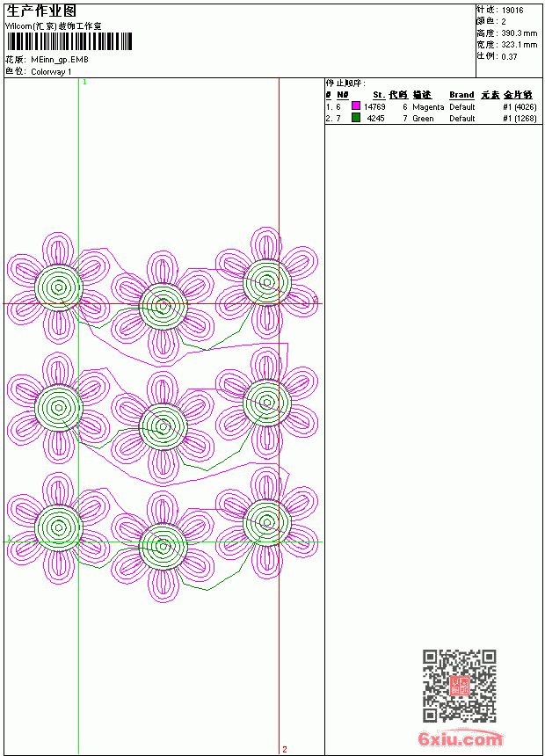
Task: Click the red stamp inside the QR code
Action: pos(460,686)
